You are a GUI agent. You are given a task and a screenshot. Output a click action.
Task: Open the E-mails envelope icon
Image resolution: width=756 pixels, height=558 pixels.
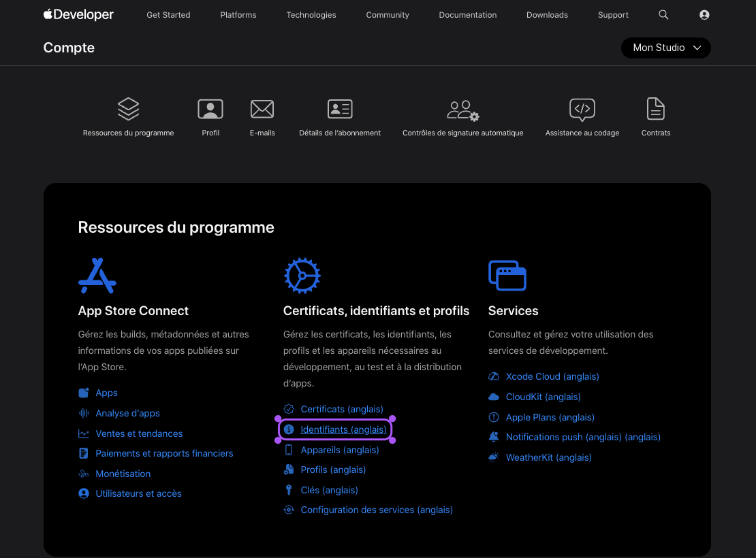click(x=262, y=109)
